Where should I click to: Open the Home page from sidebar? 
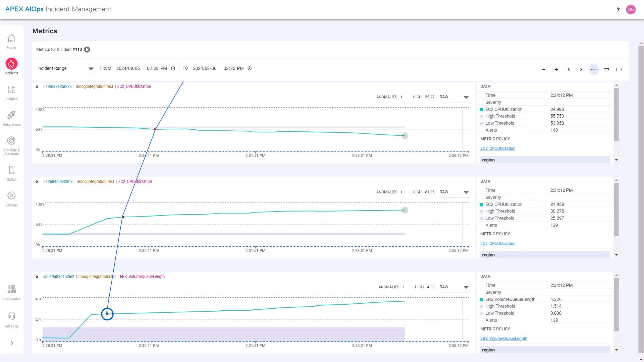[11, 42]
